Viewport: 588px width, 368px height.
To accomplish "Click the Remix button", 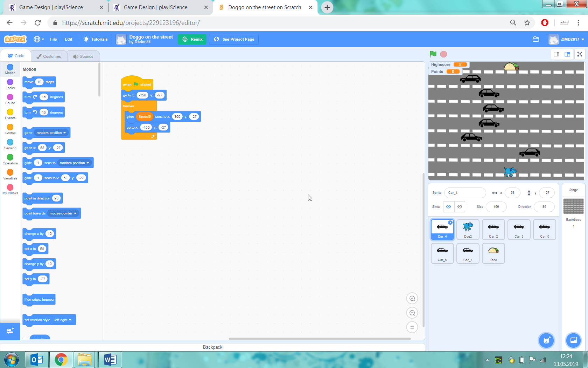I will click(x=192, y=39).
